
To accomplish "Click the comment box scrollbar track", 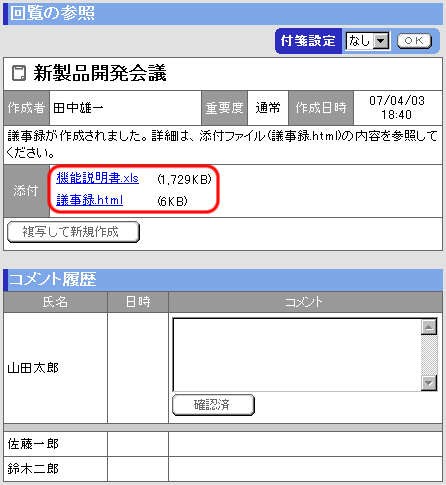I will pos(429,355).
